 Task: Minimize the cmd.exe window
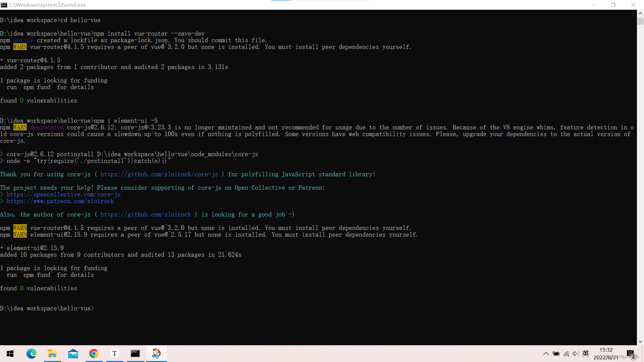594,5
